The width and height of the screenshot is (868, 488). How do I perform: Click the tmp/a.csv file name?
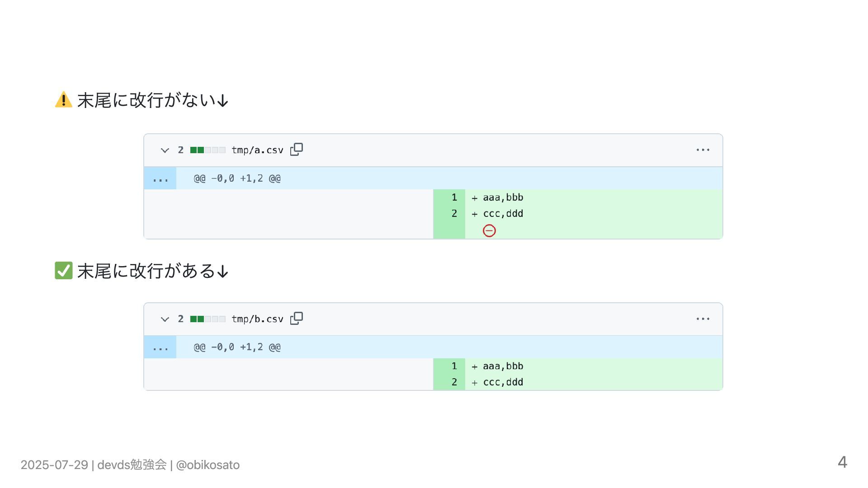(x=257, y=150)
